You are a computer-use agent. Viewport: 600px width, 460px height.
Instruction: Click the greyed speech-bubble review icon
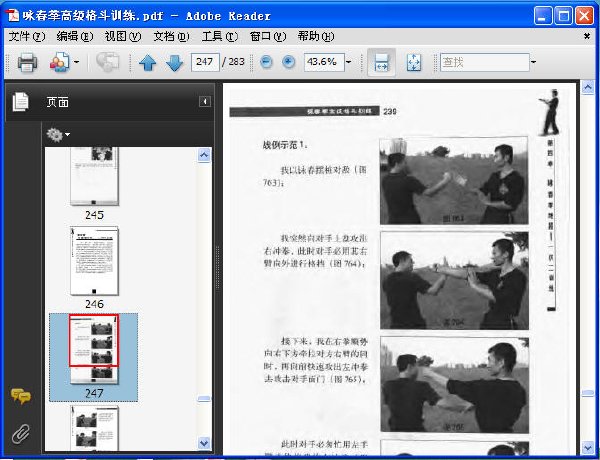pos(107,62)
